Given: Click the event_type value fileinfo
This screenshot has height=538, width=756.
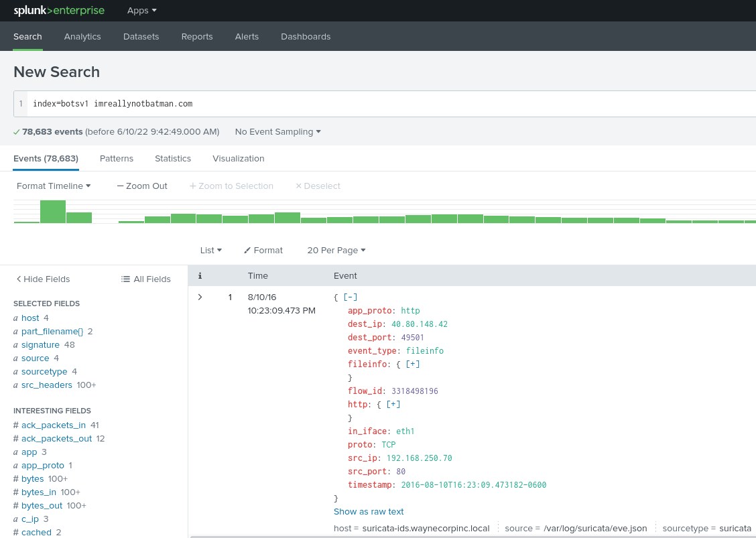Looking at the screenshot, I should tap(425, 351).
